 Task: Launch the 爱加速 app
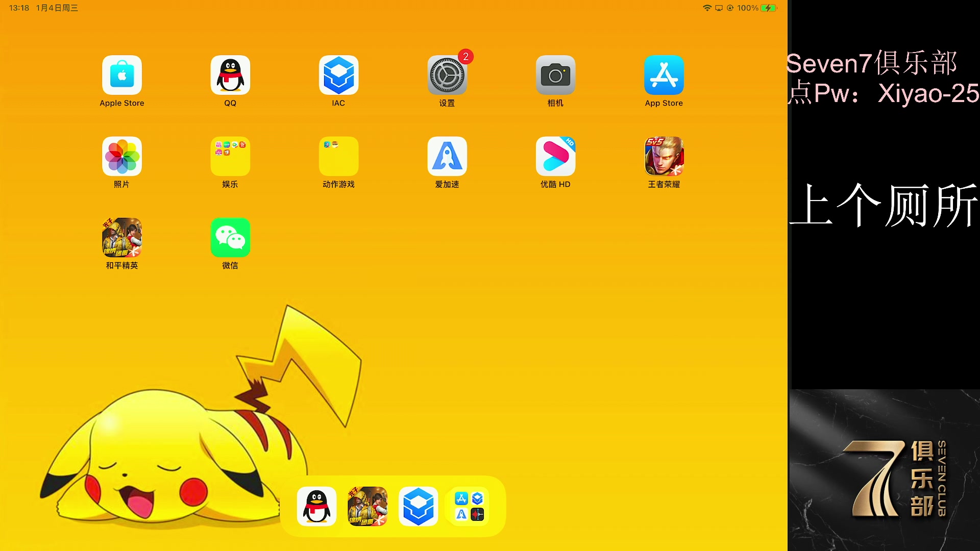pos(447,156)
